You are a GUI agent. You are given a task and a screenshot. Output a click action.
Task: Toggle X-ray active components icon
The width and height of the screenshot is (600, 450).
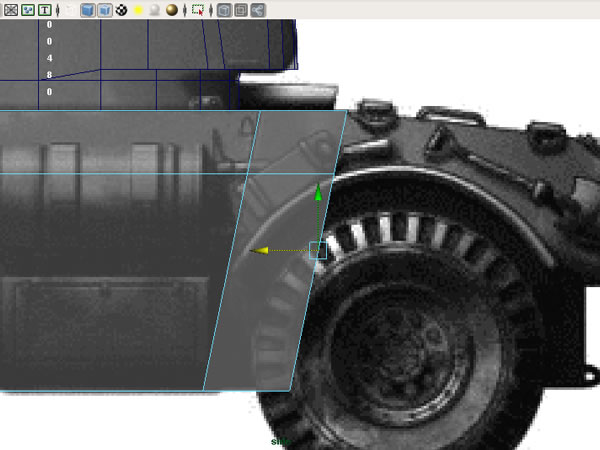click(241, 10)
